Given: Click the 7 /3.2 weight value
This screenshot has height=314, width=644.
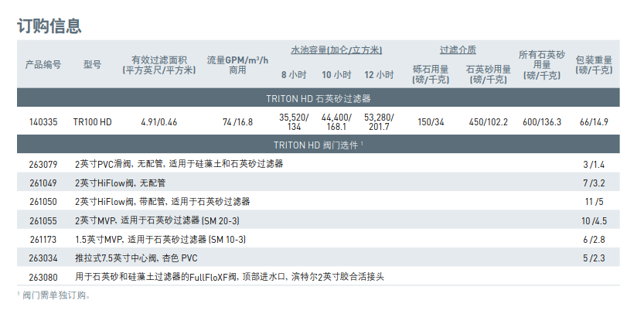Looking at the screenshot, I should (594, 183).
